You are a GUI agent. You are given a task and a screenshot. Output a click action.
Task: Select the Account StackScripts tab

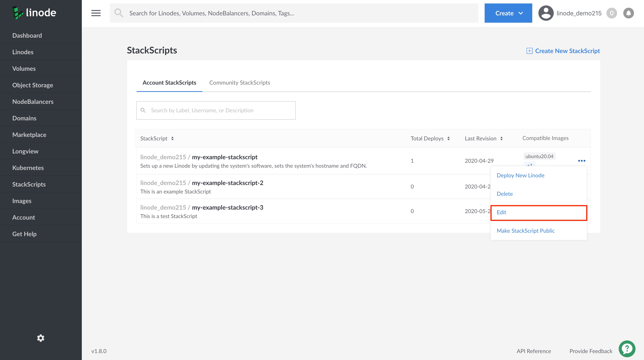tap(169, 82)
